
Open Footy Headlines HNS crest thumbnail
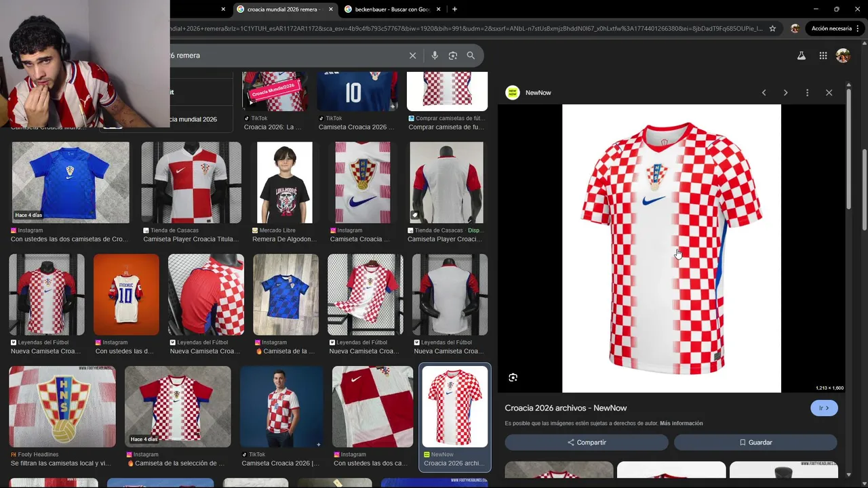pyautogui.click(x=62, y=407)
